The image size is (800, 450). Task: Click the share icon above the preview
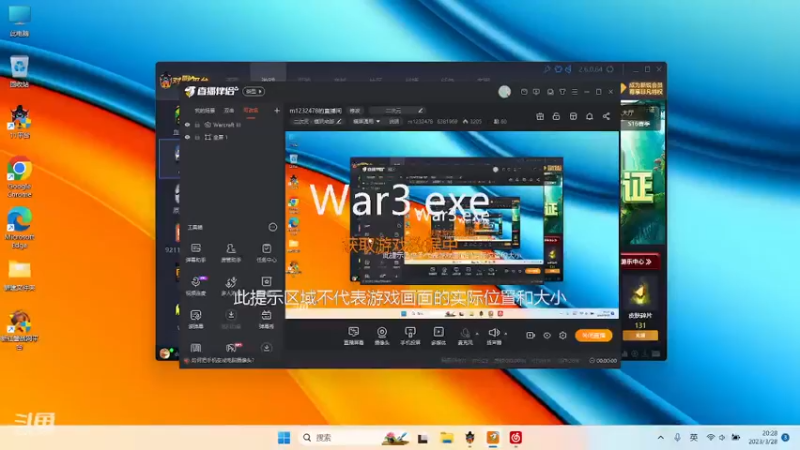pos(606,116)
